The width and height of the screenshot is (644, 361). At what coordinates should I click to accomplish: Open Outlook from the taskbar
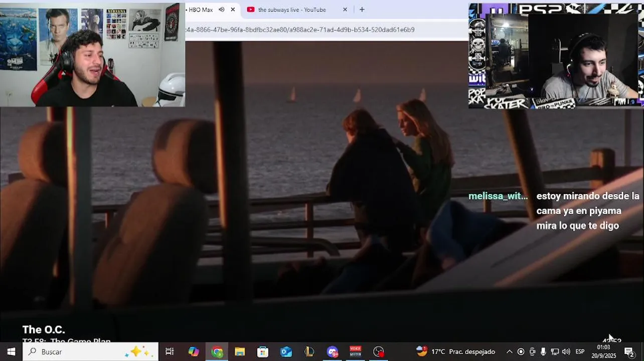point(286,352)
